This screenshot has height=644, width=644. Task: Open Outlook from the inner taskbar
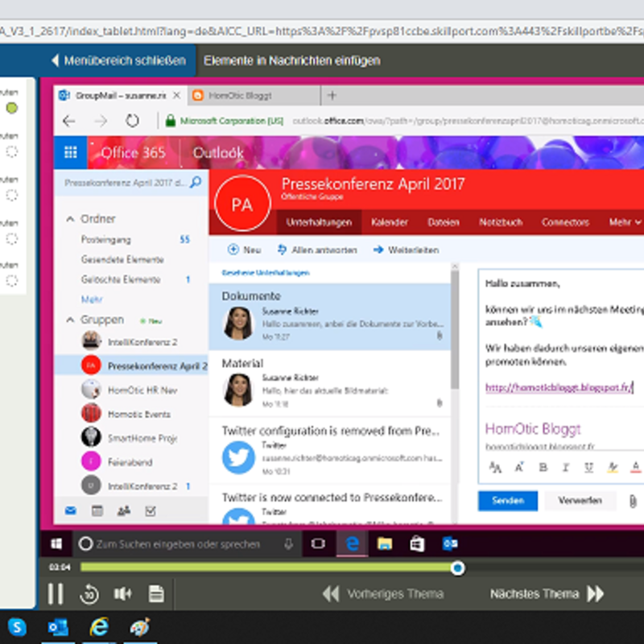(450, 544)
